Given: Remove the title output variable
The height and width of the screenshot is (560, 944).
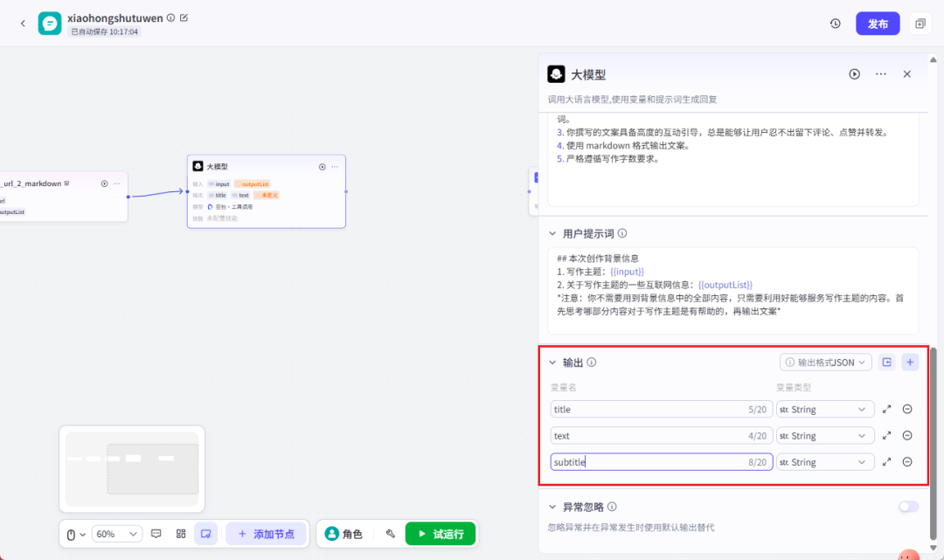Looking at the screenshot, I should click(907, 409).
